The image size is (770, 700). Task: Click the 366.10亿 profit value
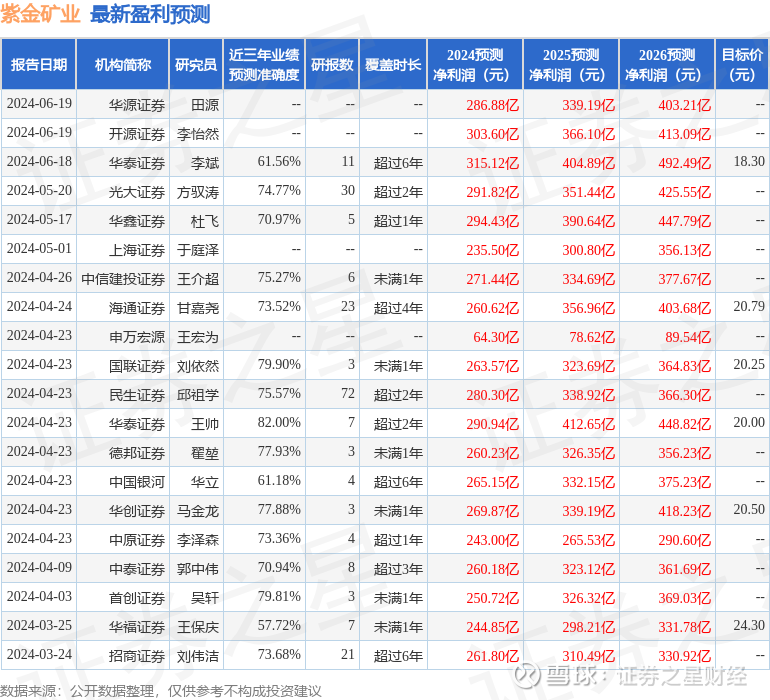click(x=588, y=134)
